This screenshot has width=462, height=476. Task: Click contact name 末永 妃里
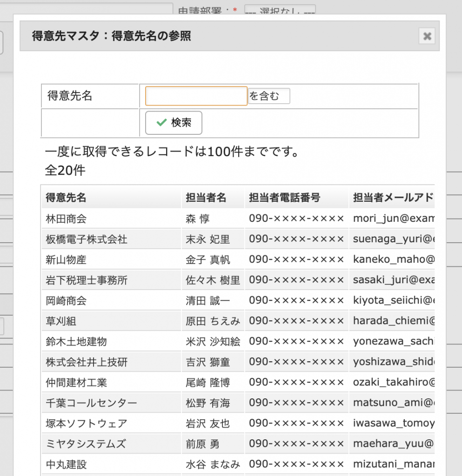point(208,239)
